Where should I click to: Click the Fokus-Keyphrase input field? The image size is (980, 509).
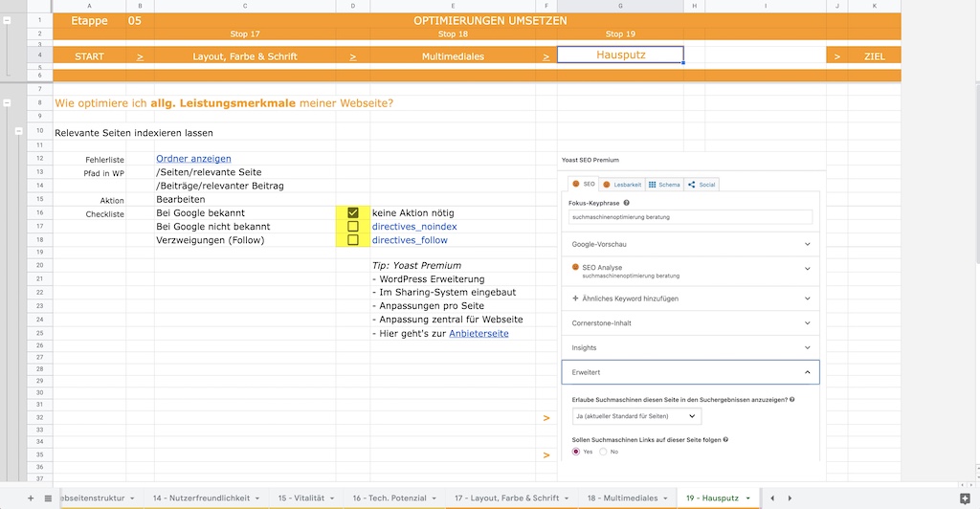pyautogui.click(x=690, y=217)
